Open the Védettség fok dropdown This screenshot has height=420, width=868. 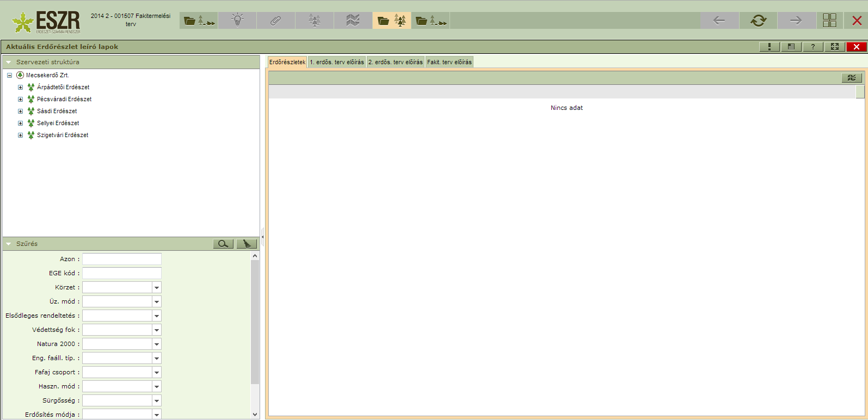(157, 330)
